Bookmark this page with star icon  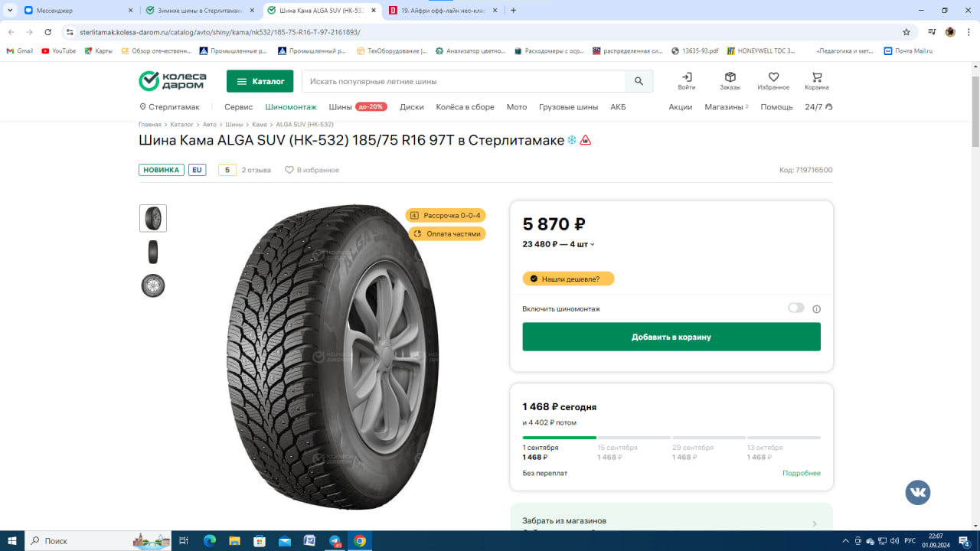906,32
